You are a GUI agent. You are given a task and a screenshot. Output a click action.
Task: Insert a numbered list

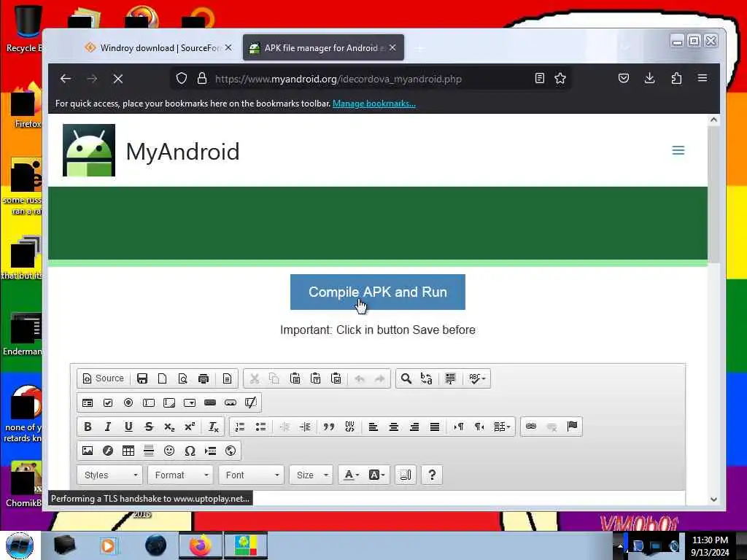(240, 427)
